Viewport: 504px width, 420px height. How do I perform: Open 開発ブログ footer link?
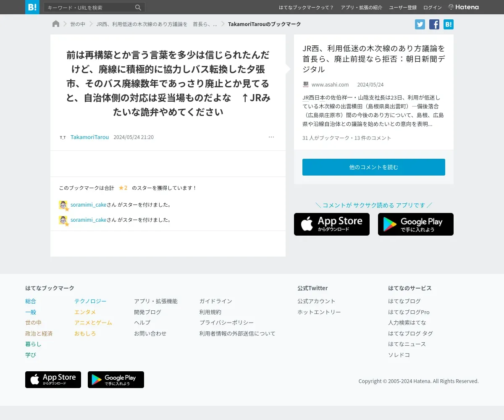[x=147, y=312]
